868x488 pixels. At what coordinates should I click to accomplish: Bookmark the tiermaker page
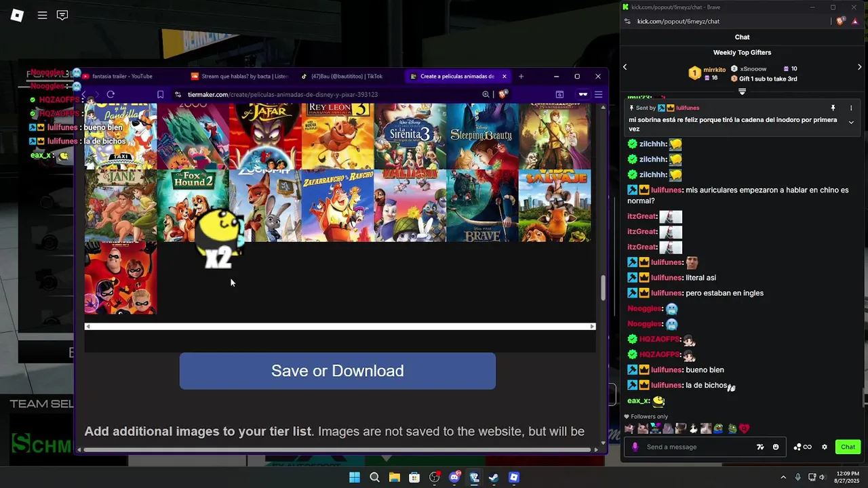160,94
